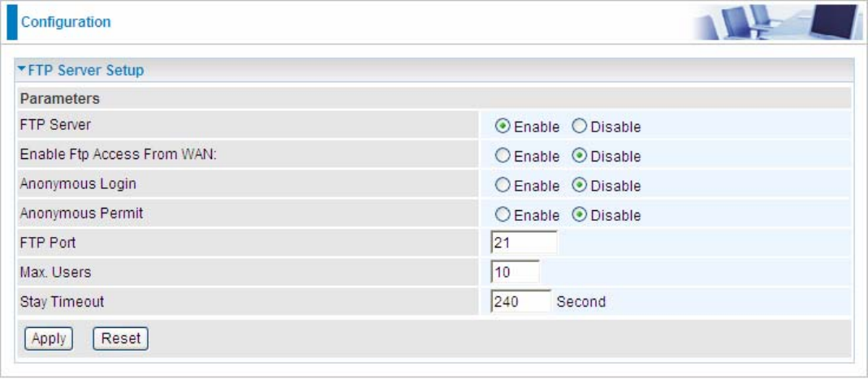This screenshot has width=868, height=379.
Task: Click the blue bar beside Configuration
Action: pos(11,22)
